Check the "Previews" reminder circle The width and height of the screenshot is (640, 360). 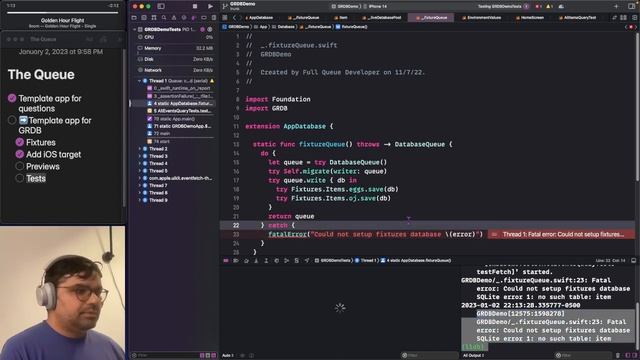click(20, 166)
